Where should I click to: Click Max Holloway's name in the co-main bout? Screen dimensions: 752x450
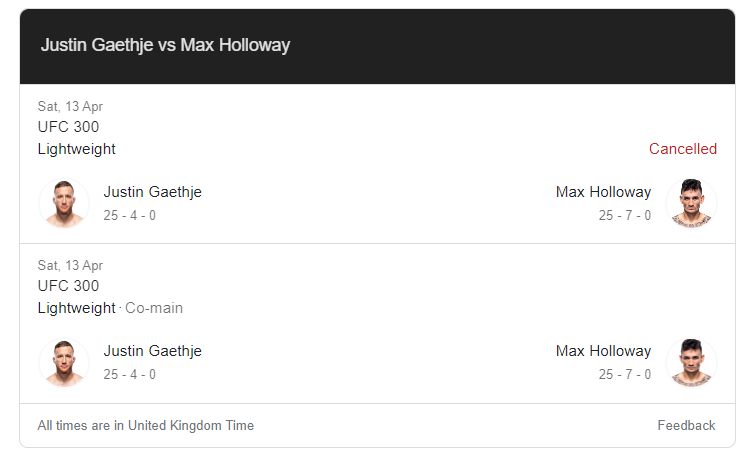(603, 351)
